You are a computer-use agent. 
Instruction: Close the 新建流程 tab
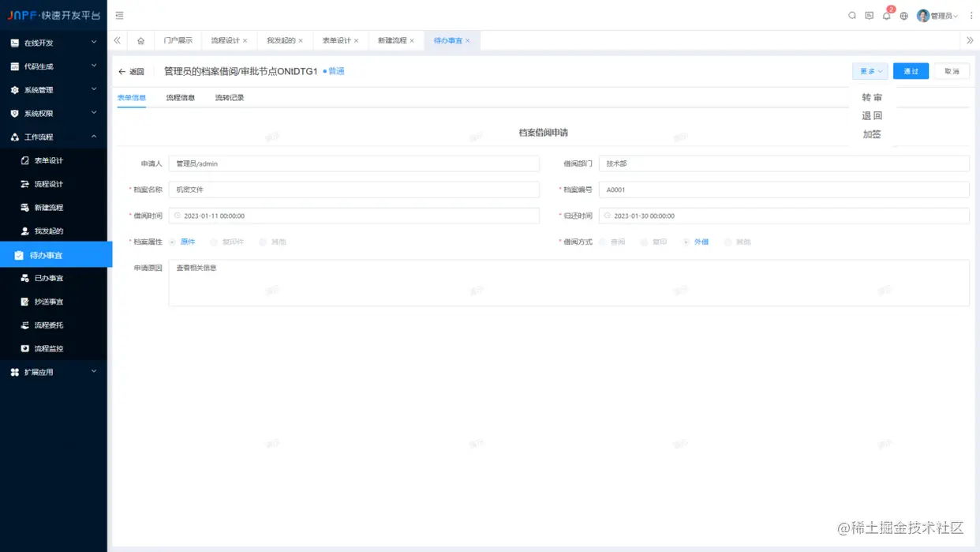[412, 41]
